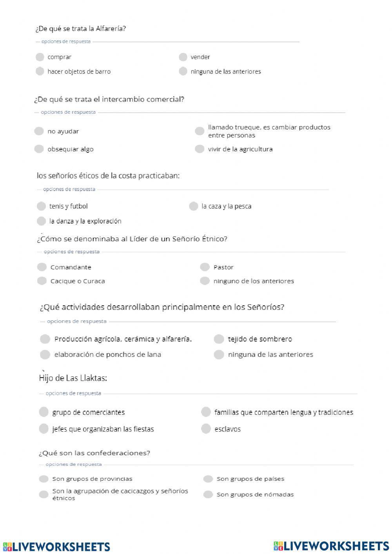Image resolution: width=392 pixels, height=554 pixels.
Task: Mark 'vivir de la agricultura' option
Action: click(200, 149)
